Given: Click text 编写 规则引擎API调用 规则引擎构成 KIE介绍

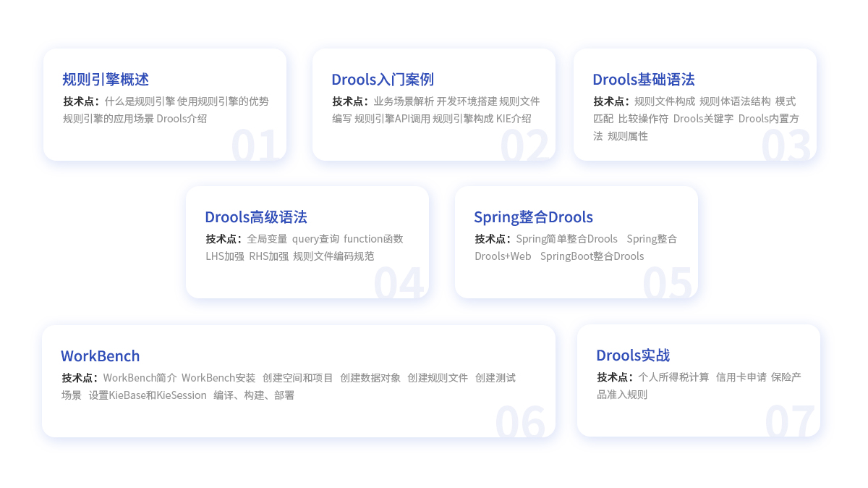Looking at the screenshot, I should click(x=432, y=119).
